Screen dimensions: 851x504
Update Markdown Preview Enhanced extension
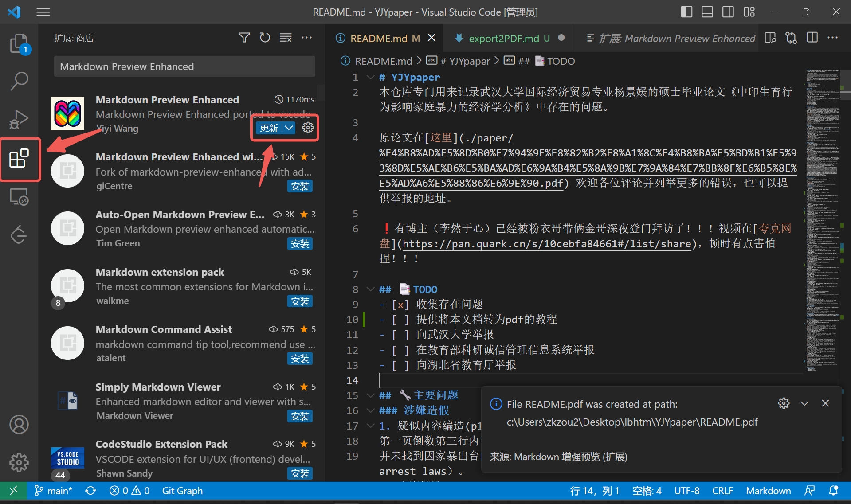coord(269,128)
